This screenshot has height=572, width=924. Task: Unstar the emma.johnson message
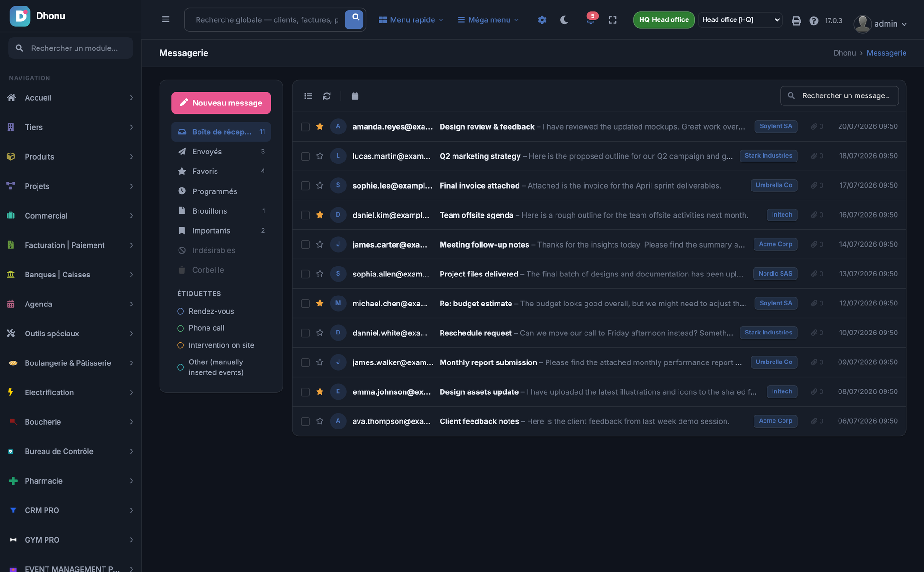click(320, 391)
